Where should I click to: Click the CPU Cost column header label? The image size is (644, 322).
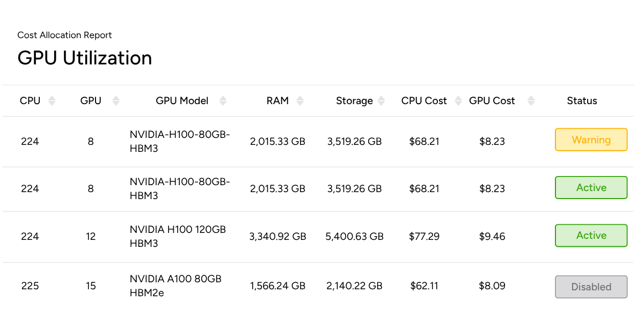click(x=424, y=101)
